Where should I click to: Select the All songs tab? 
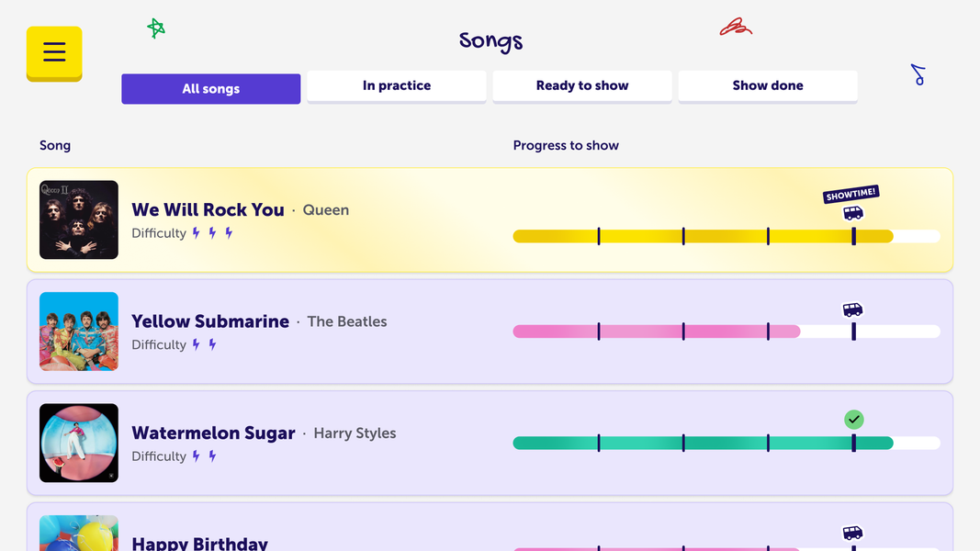point(210,88)
